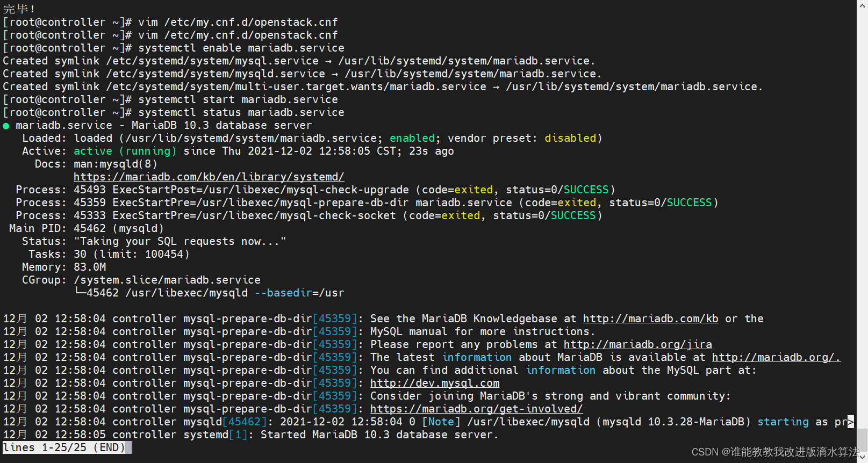Click 'Tasks: 30 (limit: 100454)' line
The image size is (868, 463).
[109, 254]
